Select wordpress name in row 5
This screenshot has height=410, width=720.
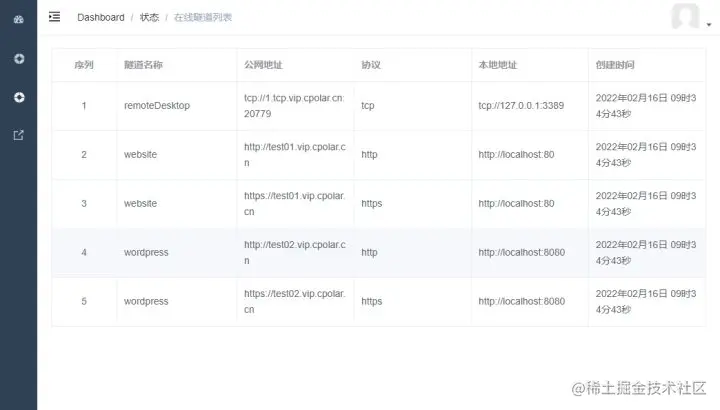(146, 302)
